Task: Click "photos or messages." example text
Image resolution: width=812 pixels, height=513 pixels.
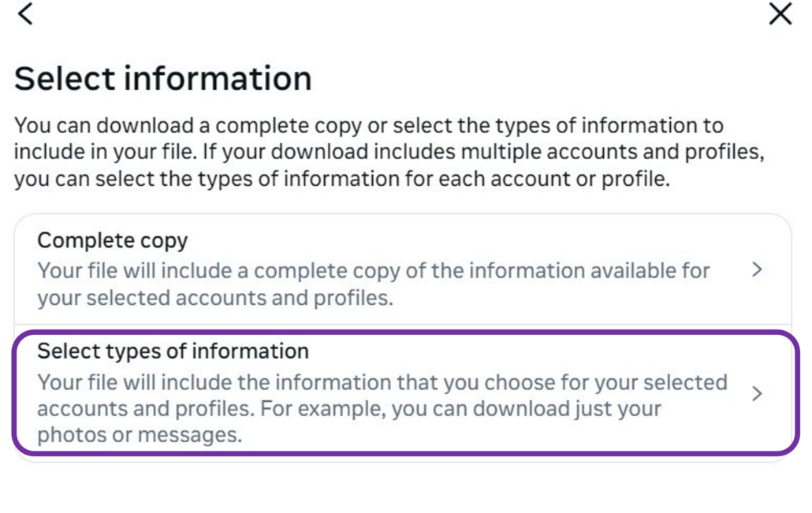Action: pos(140,434)
